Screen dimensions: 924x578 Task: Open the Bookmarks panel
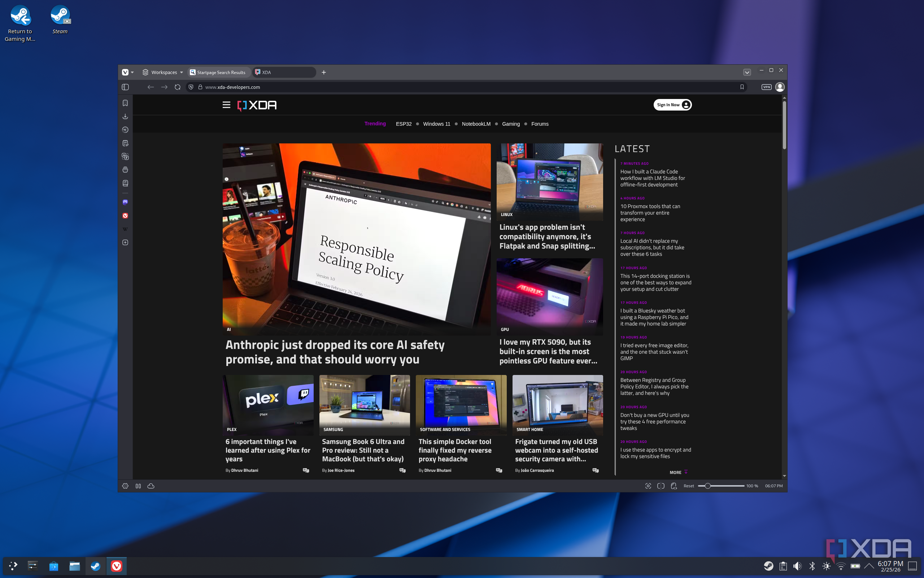coord(125,103)
